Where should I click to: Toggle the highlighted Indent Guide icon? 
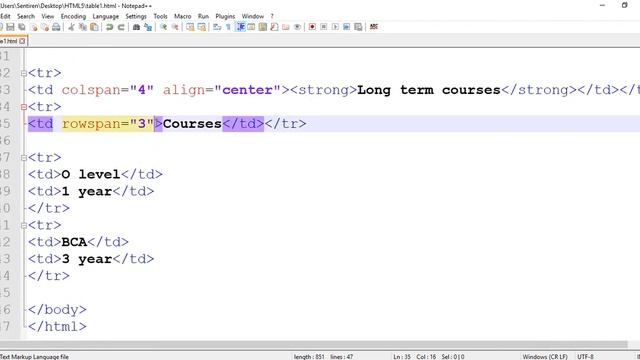click(x=240, y=27)
